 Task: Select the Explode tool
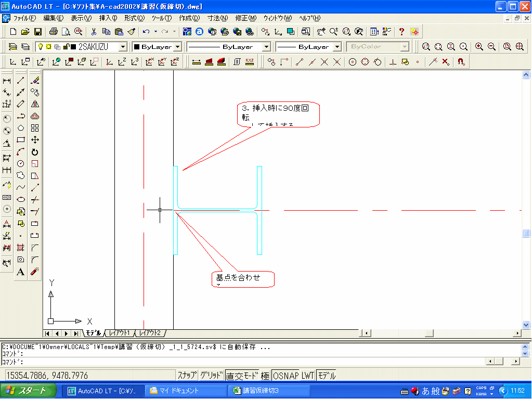[35, 272]
